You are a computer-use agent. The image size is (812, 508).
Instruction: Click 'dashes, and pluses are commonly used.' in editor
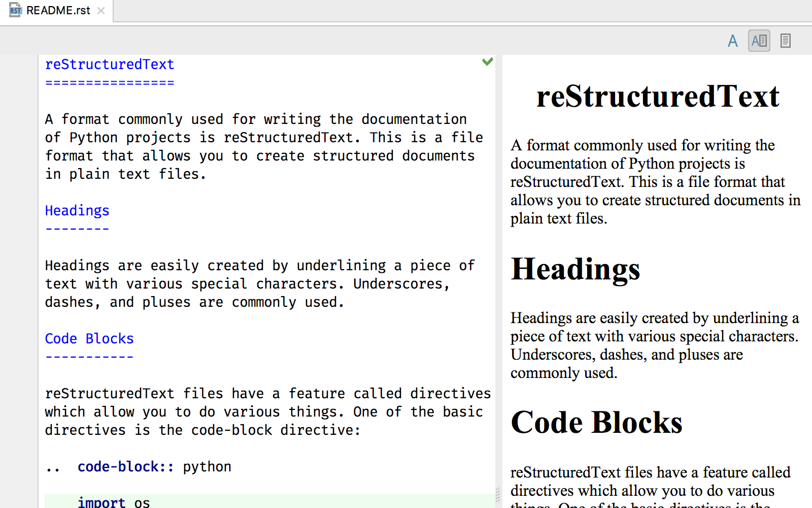[x=195, y=302]
